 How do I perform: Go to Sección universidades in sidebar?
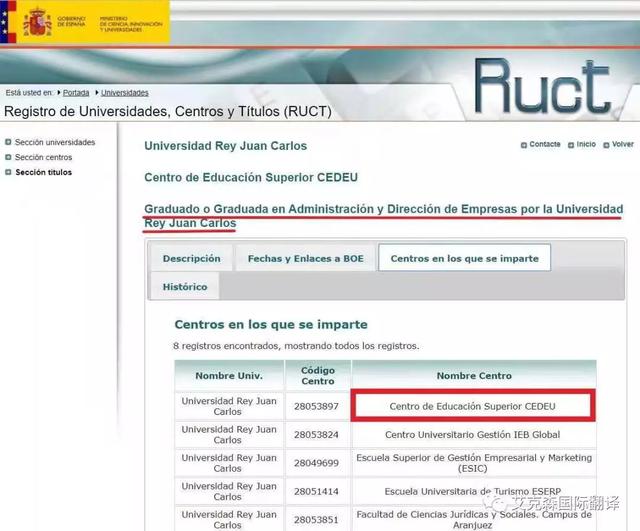tap(55, 142)
